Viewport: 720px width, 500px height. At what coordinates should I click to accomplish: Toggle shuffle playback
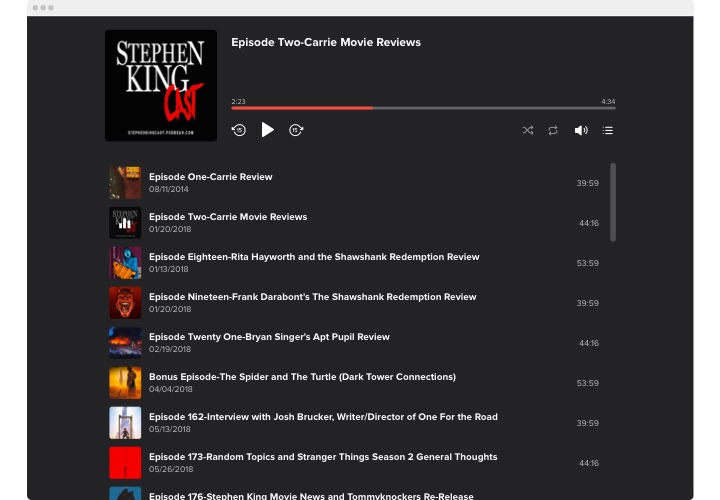(x=528, y=130)
